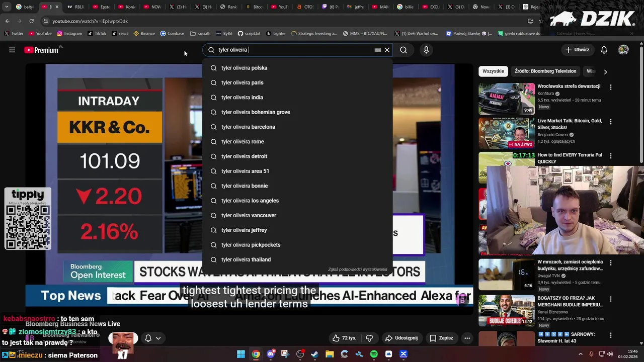The image size is (644, 362).
Task: Open options for 'BOGATSZY OD FRIZA?' video
Action: (611, 299)
